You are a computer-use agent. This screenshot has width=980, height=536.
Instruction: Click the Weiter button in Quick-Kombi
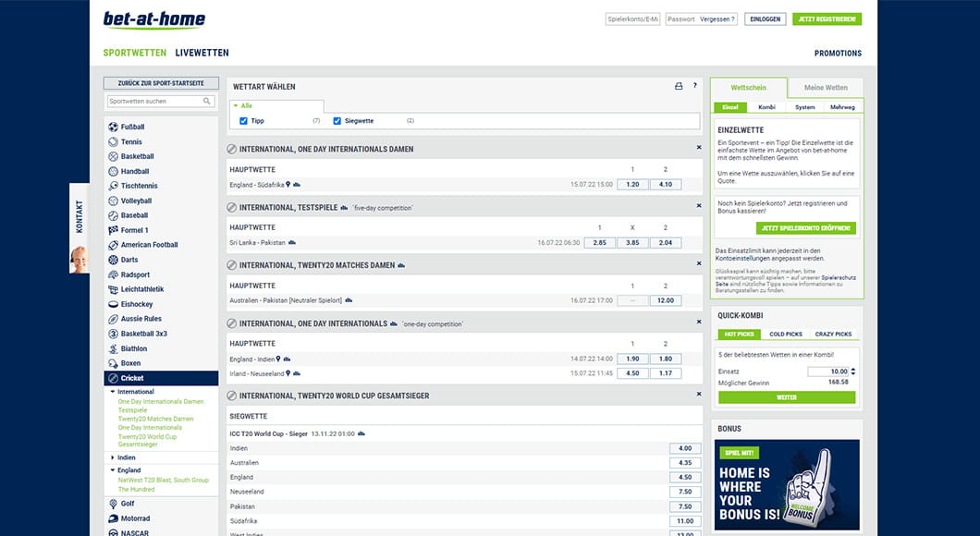(787, 397)
